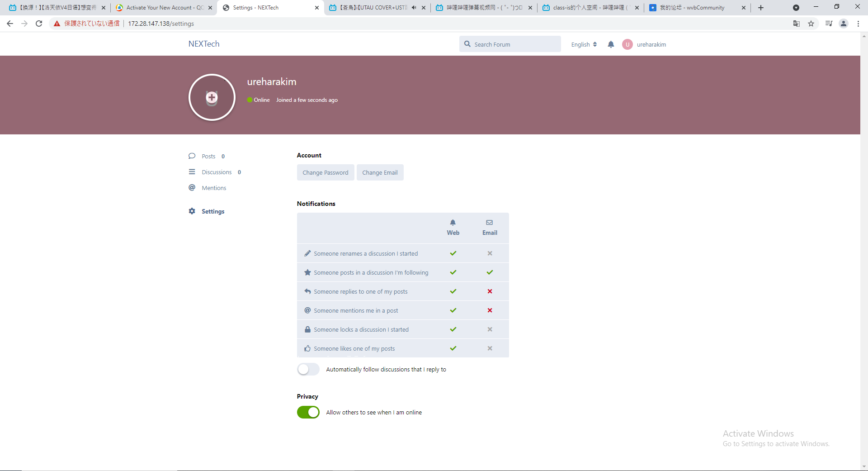
Task: Open the Chrome profile icon
Action: (x=843, y=24)
